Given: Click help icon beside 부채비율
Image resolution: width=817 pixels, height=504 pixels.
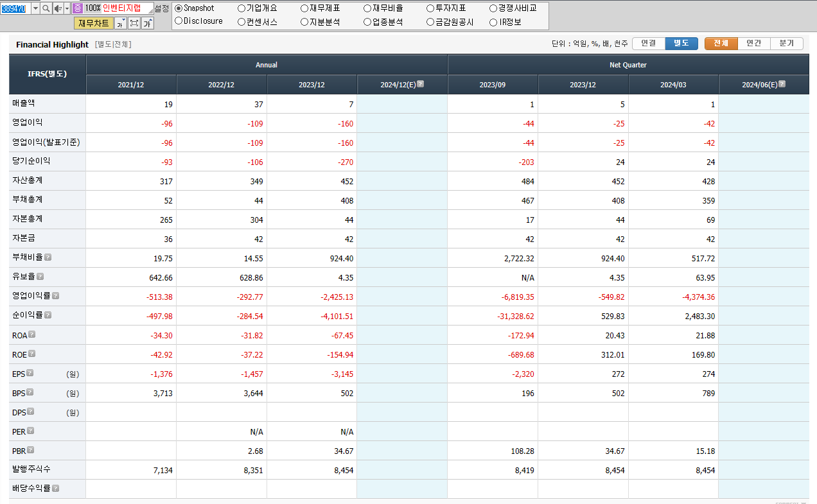Looking at the screenshot, I should (48, 257).
